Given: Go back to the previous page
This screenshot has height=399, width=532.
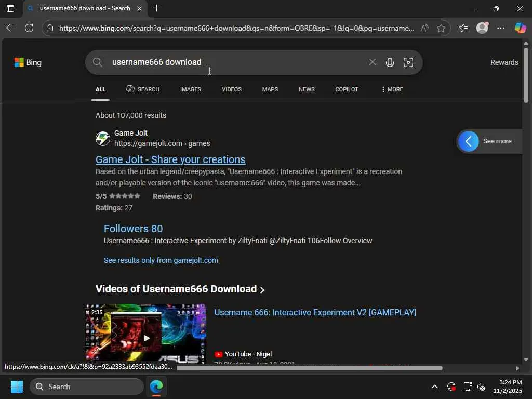Looking at the screenshot, I should [x=10, y=28].
